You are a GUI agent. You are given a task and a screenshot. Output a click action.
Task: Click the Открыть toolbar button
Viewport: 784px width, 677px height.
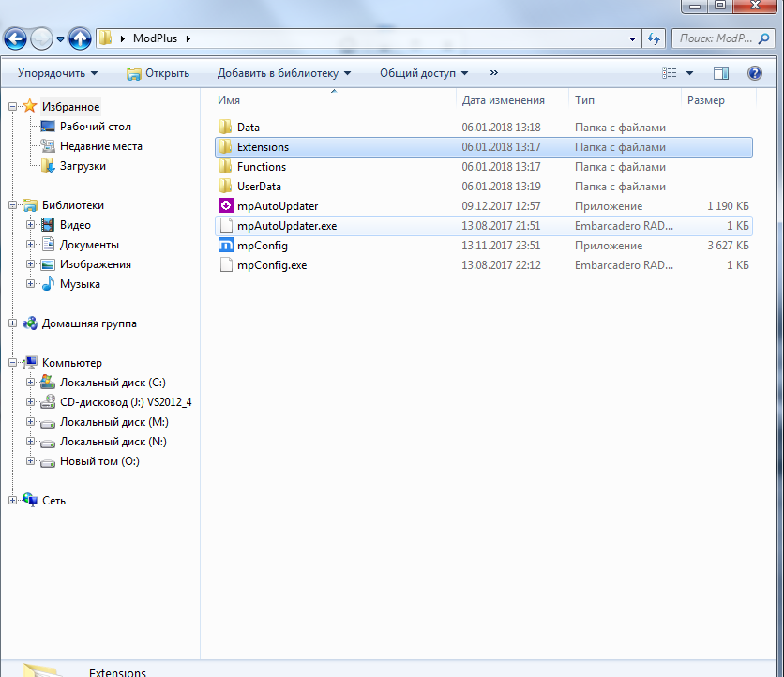point(158,73)
